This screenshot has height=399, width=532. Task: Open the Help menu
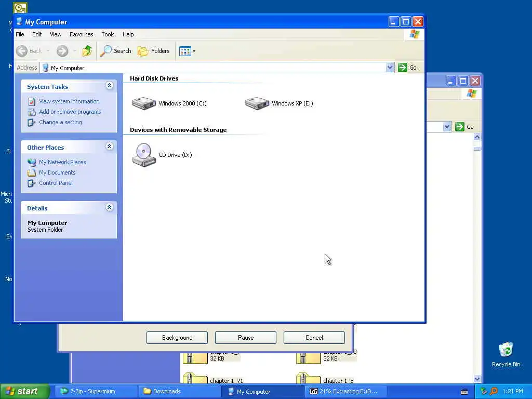coord(128,34)
